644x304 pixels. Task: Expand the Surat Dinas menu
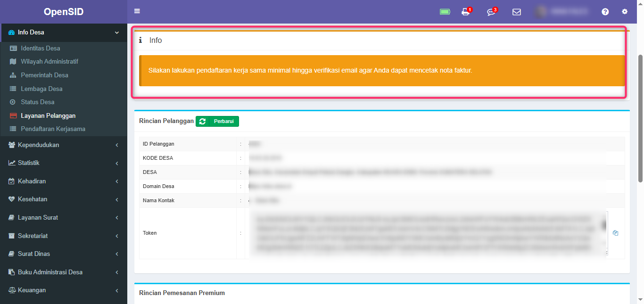coord(64,254)
